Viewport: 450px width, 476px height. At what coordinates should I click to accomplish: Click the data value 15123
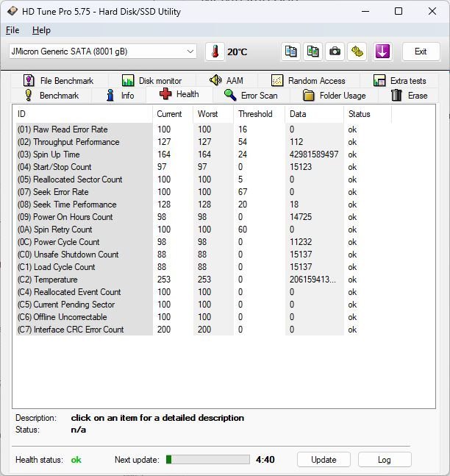point(301,167)
